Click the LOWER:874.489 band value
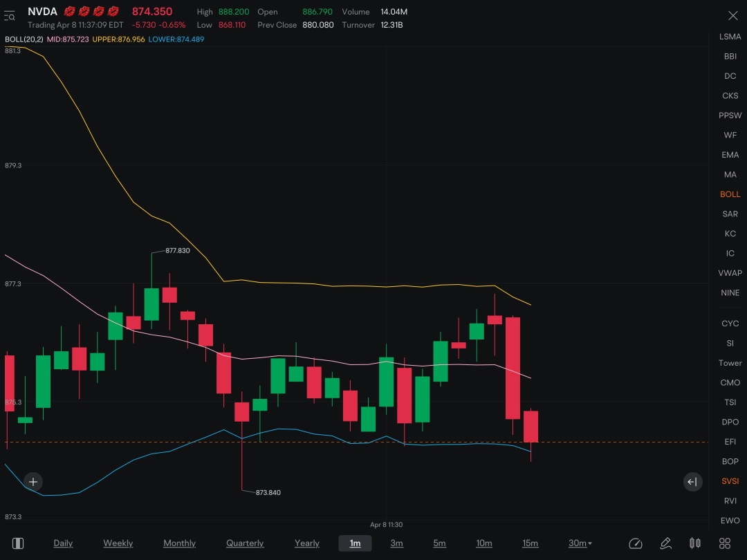Image resolution: width=747 pixels, height=560 pixels. [x=176, y=39]
